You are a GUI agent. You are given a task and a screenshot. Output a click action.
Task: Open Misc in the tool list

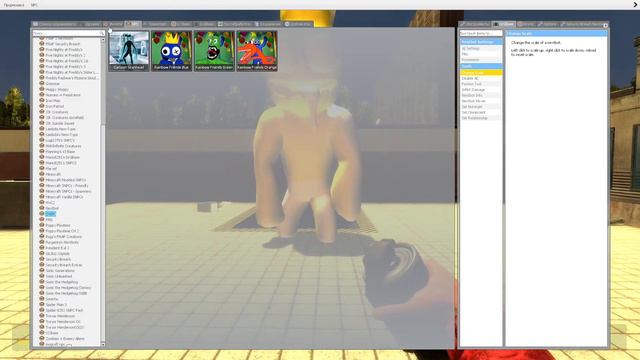481,54
